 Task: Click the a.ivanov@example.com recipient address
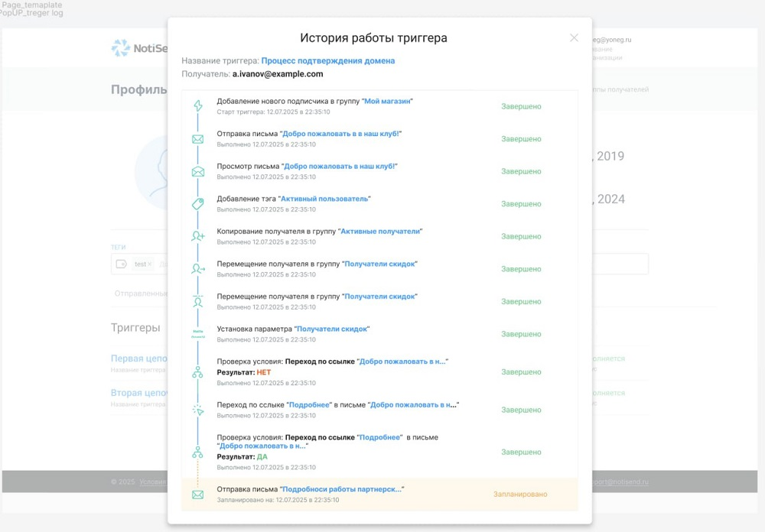coord(278,74)
